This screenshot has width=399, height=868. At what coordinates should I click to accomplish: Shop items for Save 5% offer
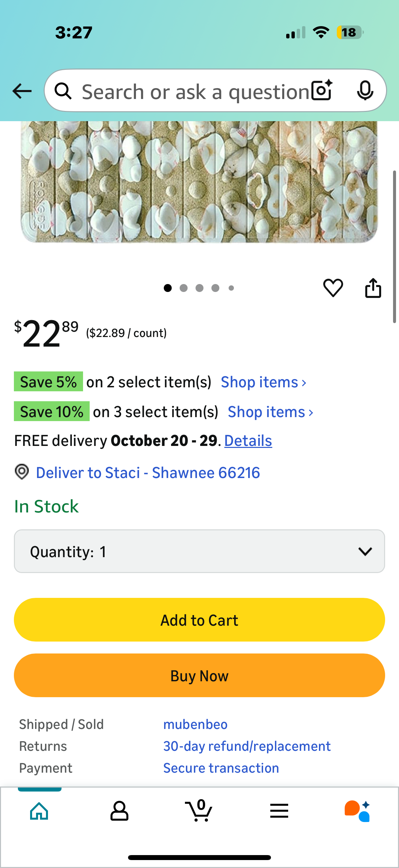[263, 382]
